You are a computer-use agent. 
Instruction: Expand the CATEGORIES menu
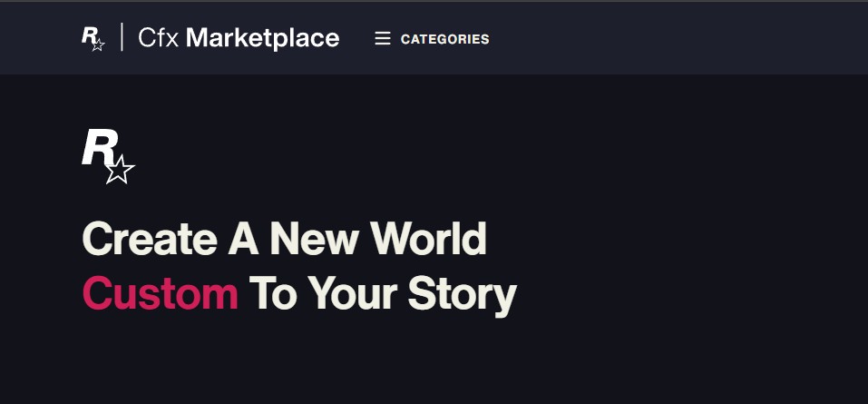[x=444, y=39]
